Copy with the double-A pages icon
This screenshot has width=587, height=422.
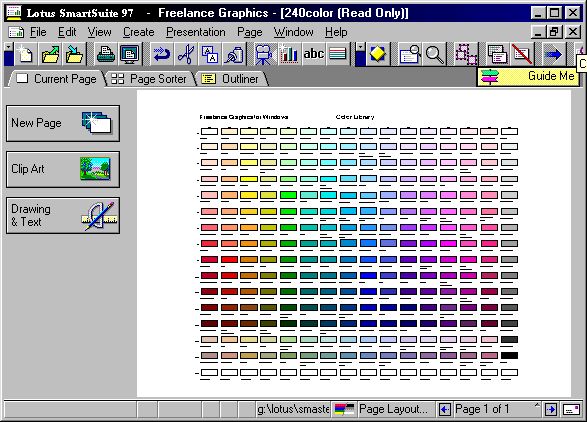tap(210, 54)
